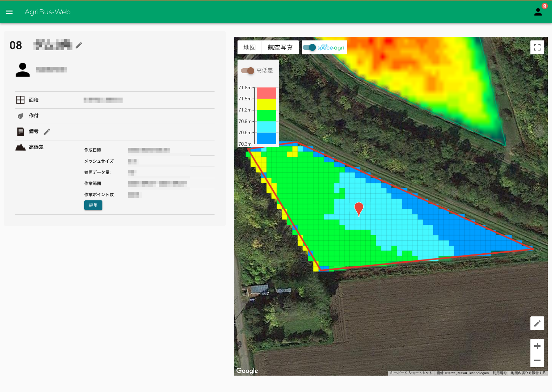Enter fullscreen map view
552x392 pixels.
pyautogui.click(x=537, y=47)
